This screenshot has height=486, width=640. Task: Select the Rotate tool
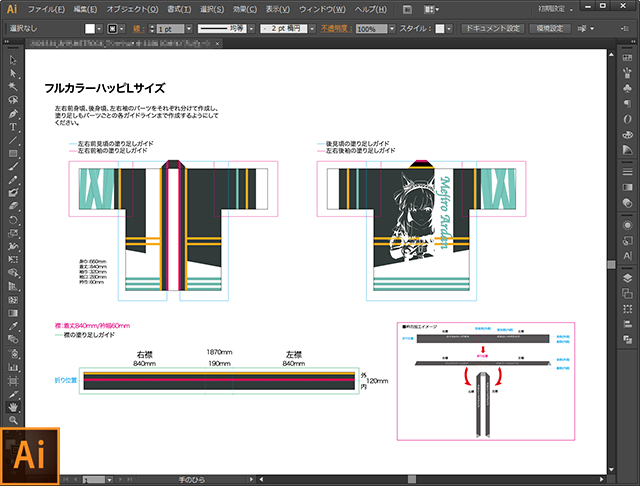(14, 218)
